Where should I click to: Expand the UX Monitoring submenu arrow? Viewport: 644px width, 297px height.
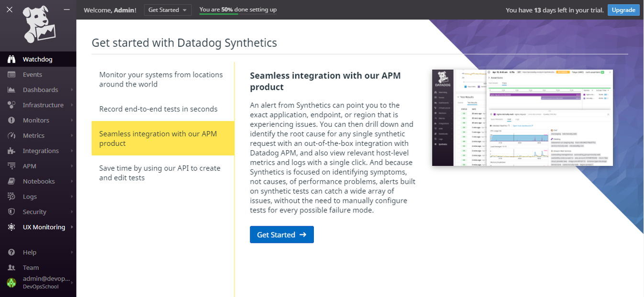(x=72, y=227)
